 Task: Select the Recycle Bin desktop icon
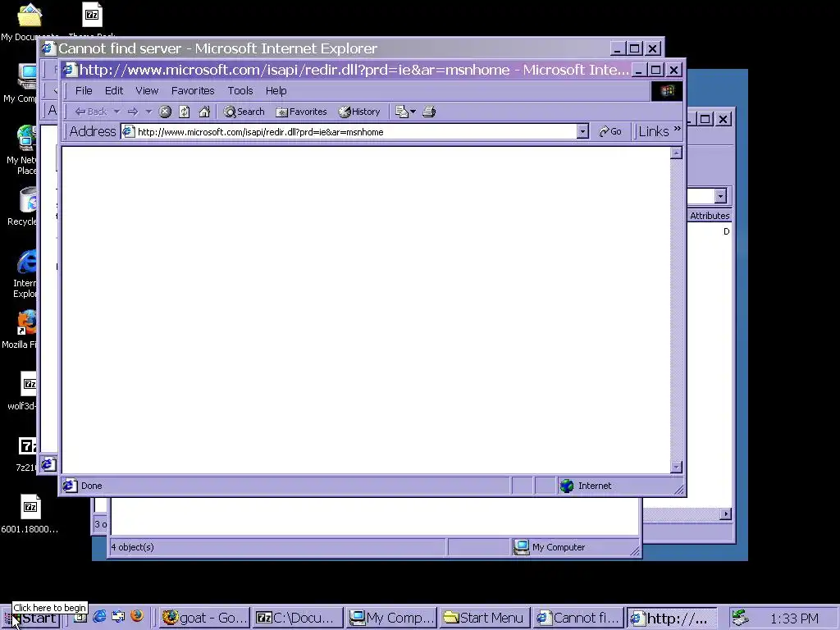pyautogui.click(x=28, y=200)
